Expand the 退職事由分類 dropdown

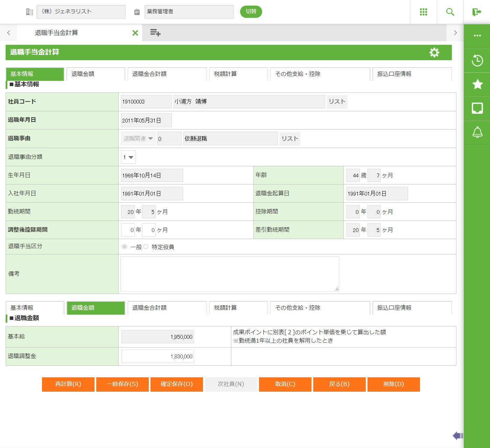128,157
